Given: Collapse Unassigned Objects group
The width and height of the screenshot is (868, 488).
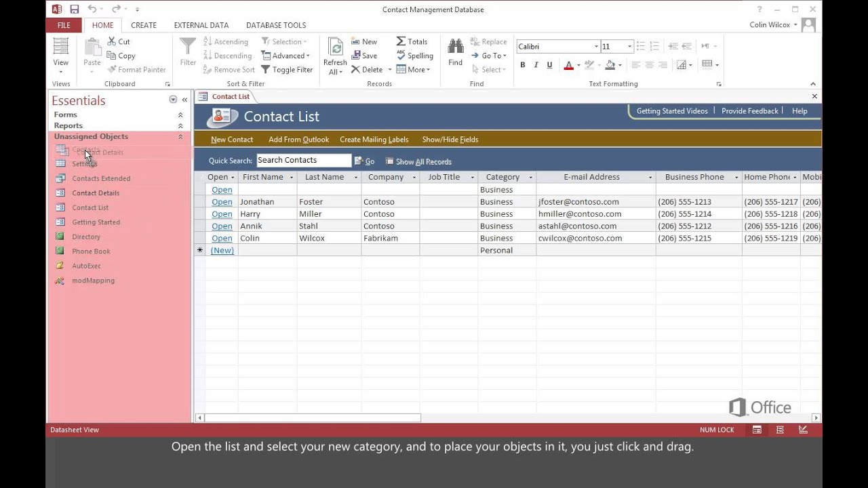Looking at the screenshot, I should pos(180,137).
